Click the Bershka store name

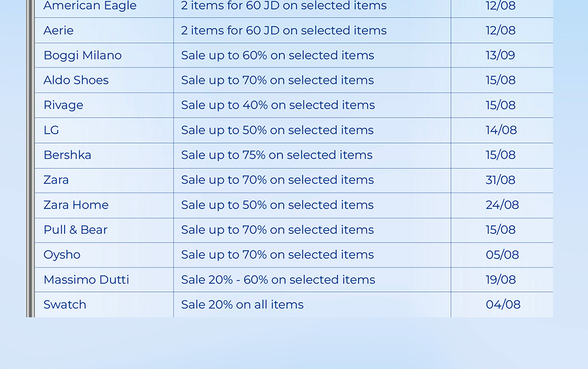click(68, 155)
